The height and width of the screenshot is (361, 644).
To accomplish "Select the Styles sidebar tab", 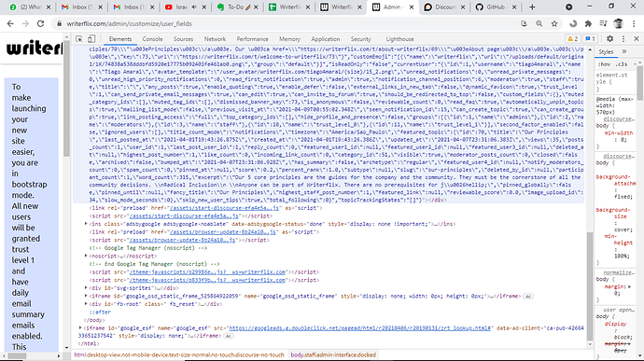I will click(x=606, y=51).
